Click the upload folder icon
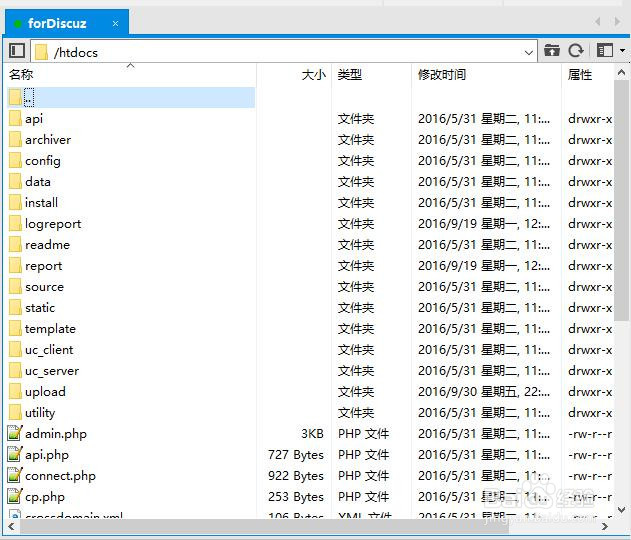Image resolution: width=631 pixels, height=540 pixels. tap(15, 392)
